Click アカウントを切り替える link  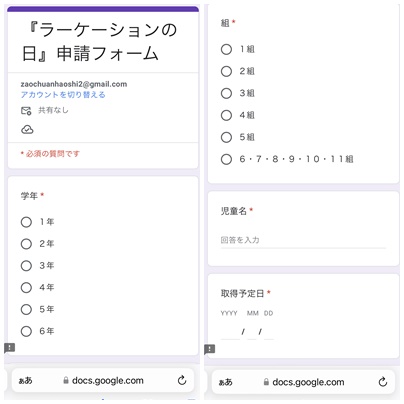point(63,95)
